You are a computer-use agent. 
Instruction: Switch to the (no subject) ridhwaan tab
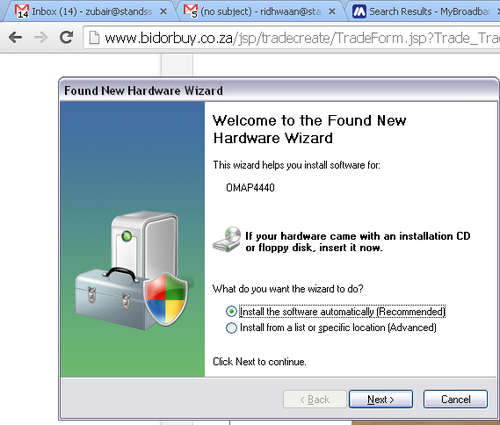click(257, 12)
